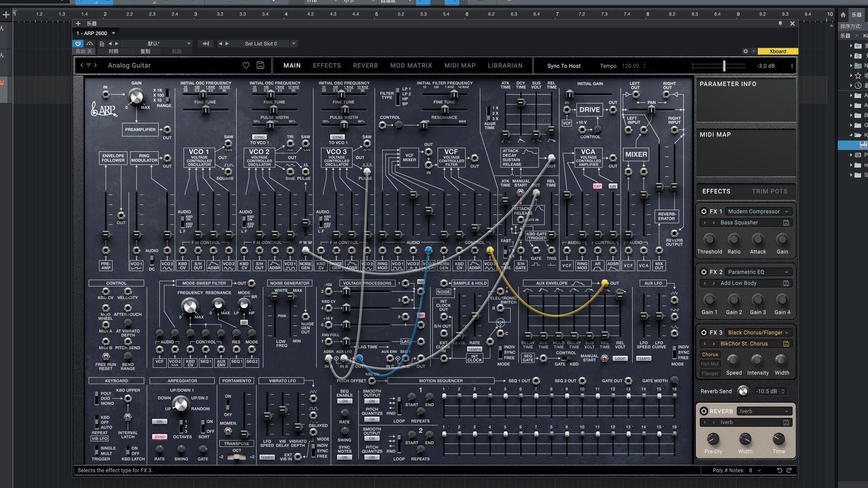Adjust the master volume slider

pyautogui.click(x=724, y=66)
